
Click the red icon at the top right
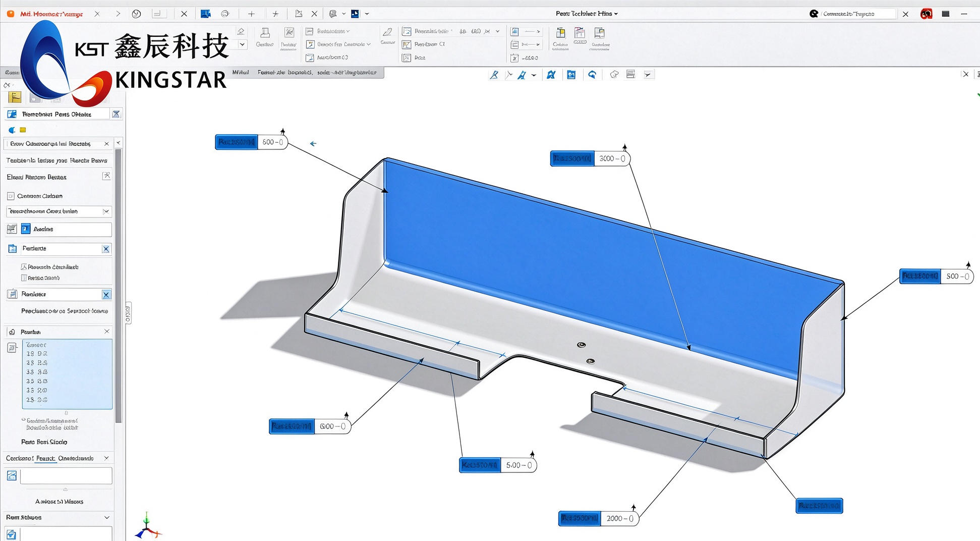[926, 14]
